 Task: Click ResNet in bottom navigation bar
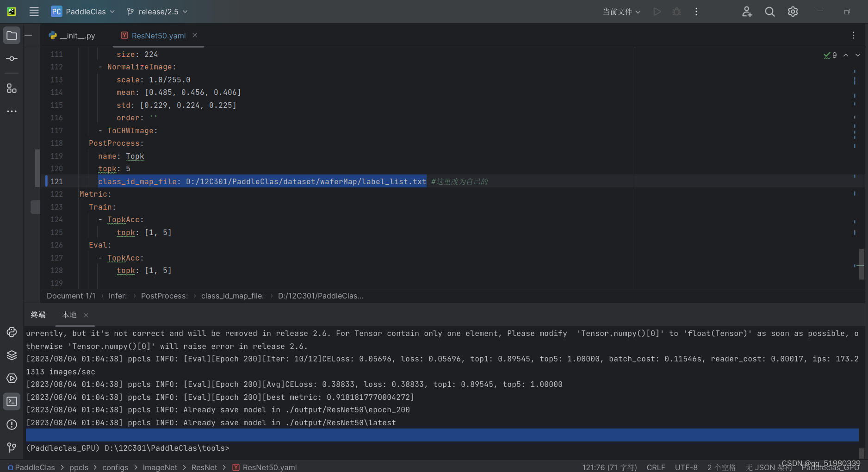pyautogui.click(x=204, y=467)
